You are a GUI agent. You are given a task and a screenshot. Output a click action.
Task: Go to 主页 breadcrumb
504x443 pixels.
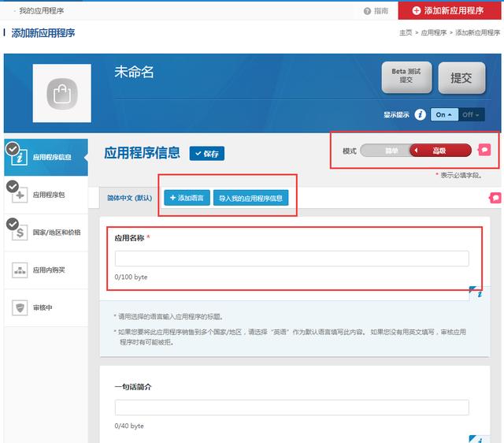click(406, 32)
